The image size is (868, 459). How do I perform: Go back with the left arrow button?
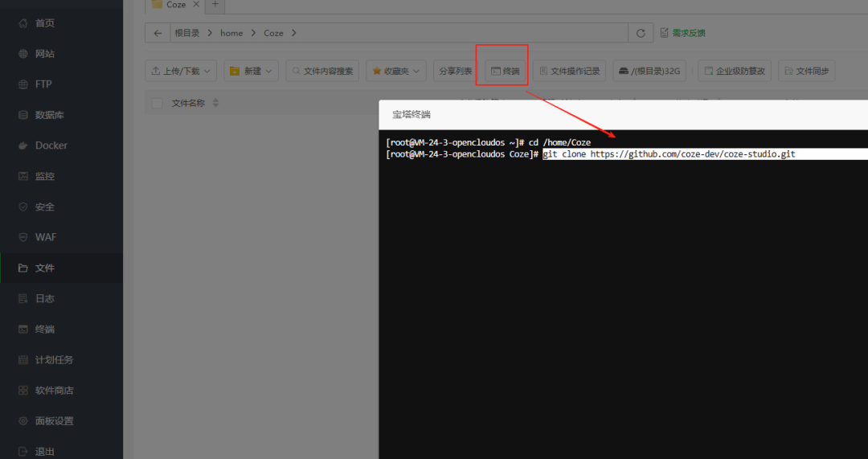click(158, 33)
